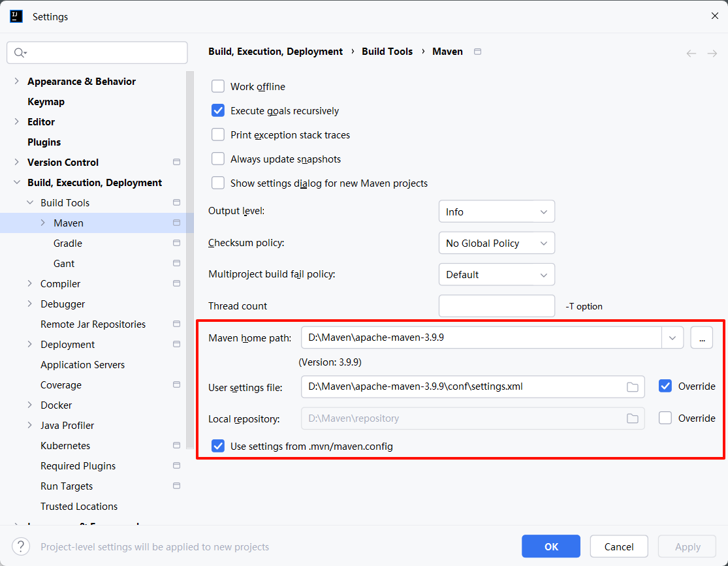The image size is (728, 566).
Task: Enable the Work offline checkbox
Action: tap(218, 86)
